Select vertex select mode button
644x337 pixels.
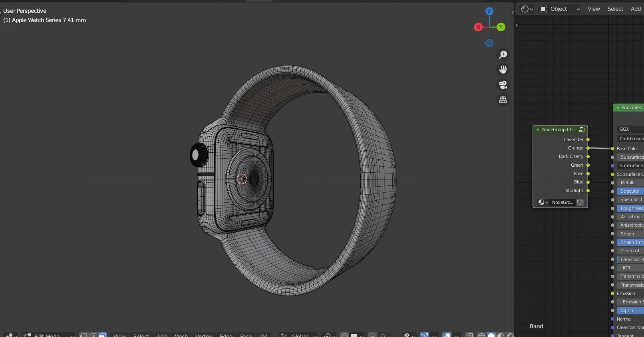[x=83, y=335]
